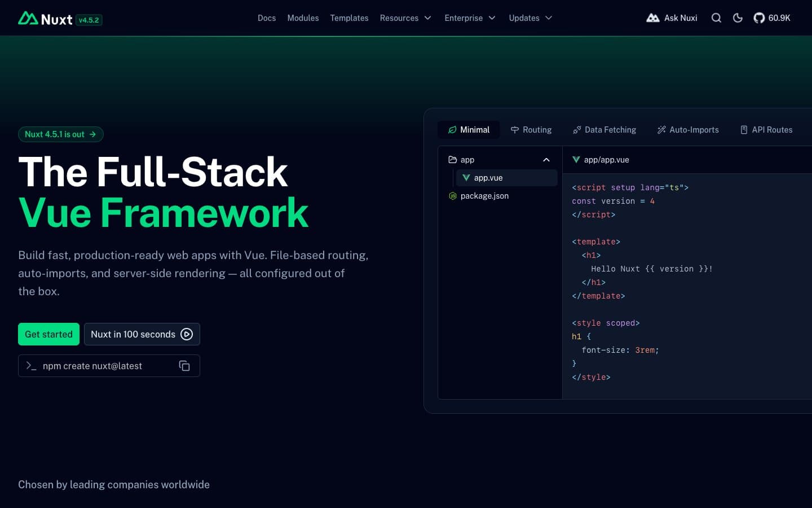Switch to the Auto-Imports tab
Image resolution: width=812 pixels, height=508 pixels.
[x=688, y=130]
